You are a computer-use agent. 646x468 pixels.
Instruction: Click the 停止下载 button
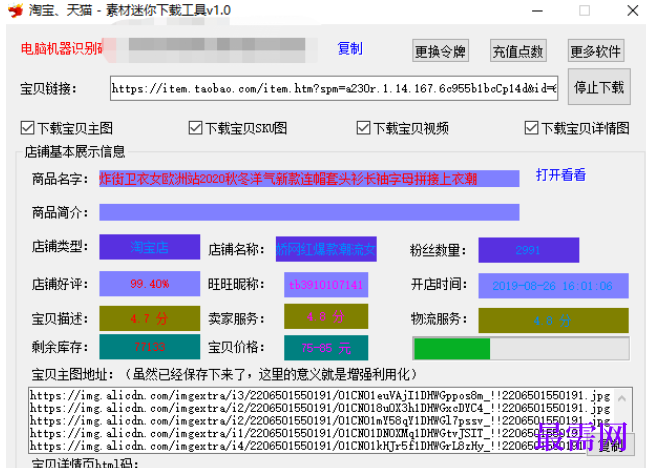(599, 87)
